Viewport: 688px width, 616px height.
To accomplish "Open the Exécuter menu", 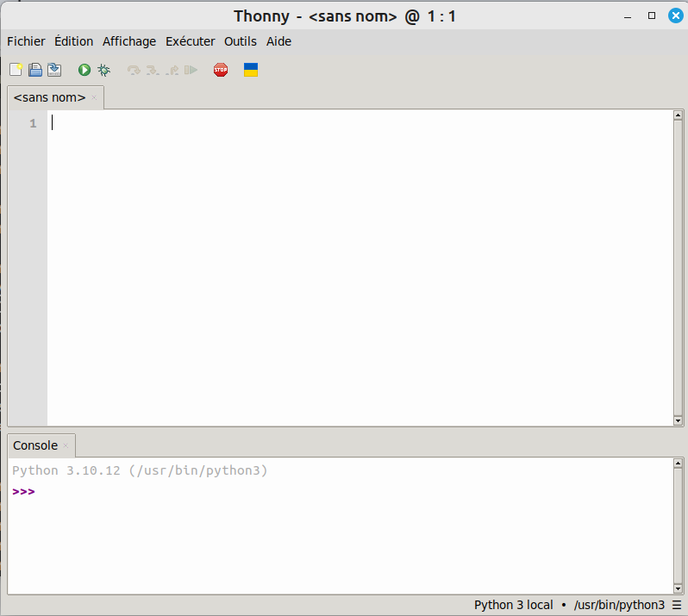I will [x=190, y=41].
